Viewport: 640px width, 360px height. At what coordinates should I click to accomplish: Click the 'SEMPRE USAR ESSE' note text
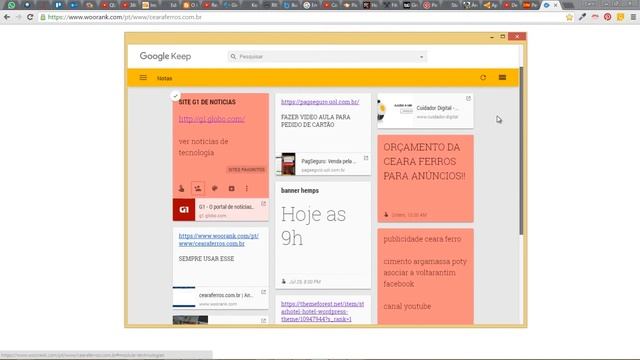coord(206,259)
